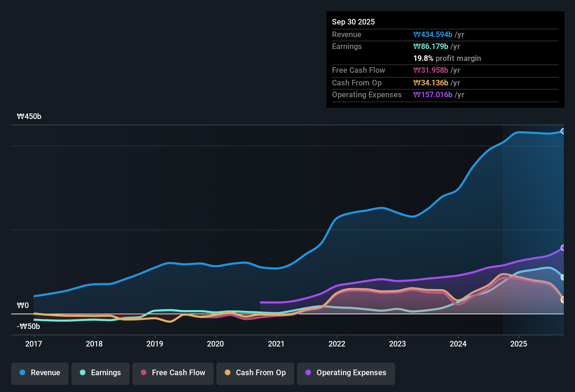The image size is (575, 392).
Task: Click the teal Earnings legend dot icon
Action: pyautogui.click(x=83, y=373)
